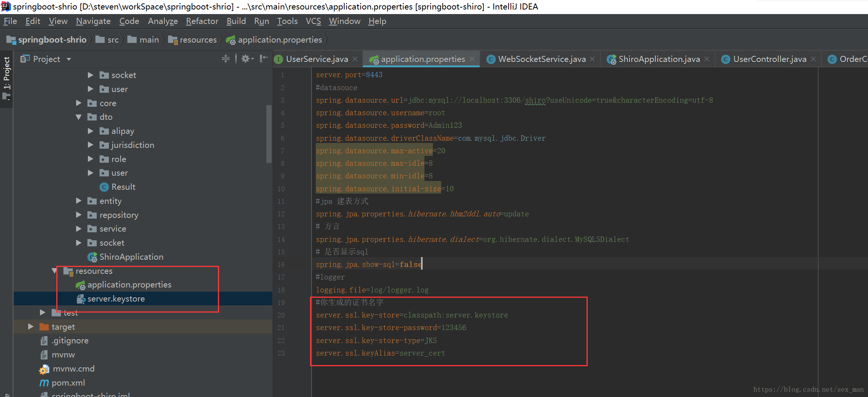The image size is (868, 397).
Task: Open the Project view selector dropdown
Action: point(69,59)
